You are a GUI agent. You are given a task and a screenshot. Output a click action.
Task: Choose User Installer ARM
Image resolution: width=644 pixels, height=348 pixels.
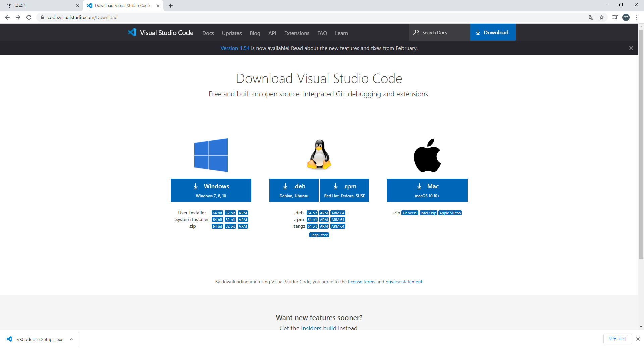(243, 213)
